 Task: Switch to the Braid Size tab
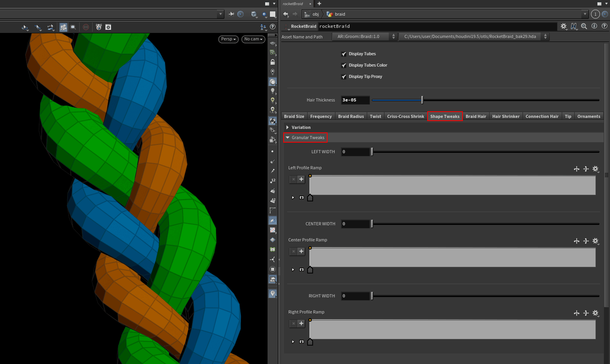coord(294,116)
